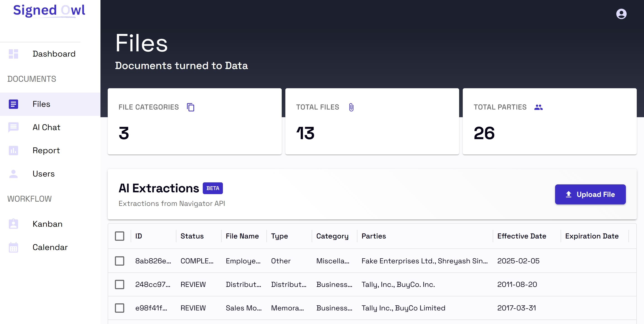Go to the Kanban workflow page
Viewport: 644px width, 324px height.
pos(48,224)
